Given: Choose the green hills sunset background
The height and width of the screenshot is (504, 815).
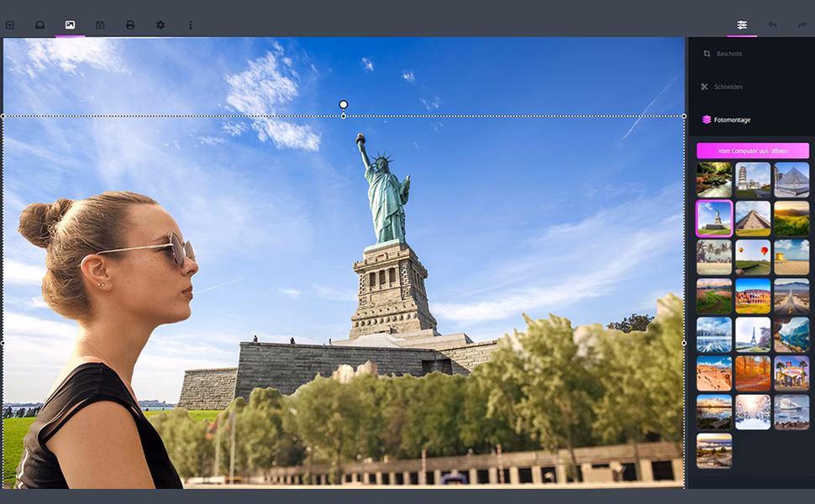Looking at the screenshot, I should point(791,218).
